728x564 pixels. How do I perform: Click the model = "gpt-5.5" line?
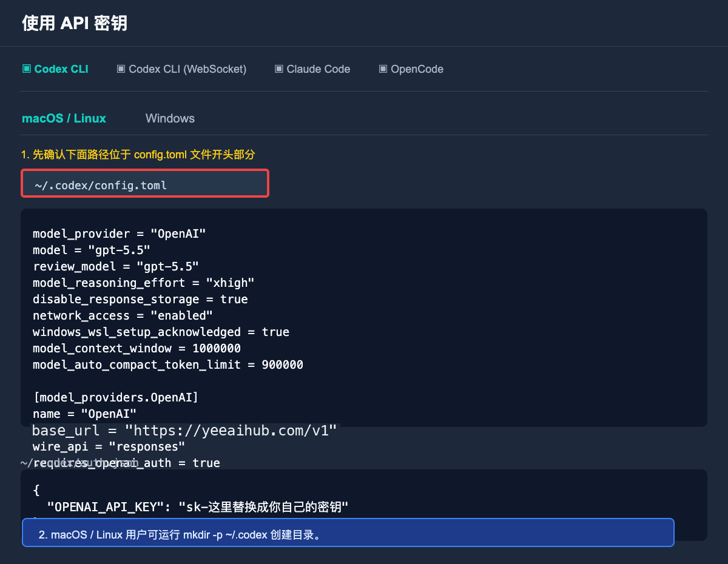click(92, 250)
